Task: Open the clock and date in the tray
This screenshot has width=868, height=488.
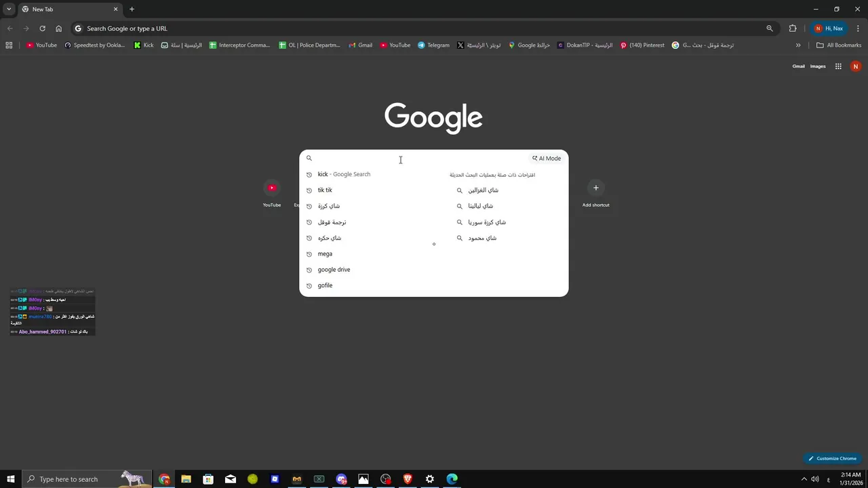Action: (850, 479)
